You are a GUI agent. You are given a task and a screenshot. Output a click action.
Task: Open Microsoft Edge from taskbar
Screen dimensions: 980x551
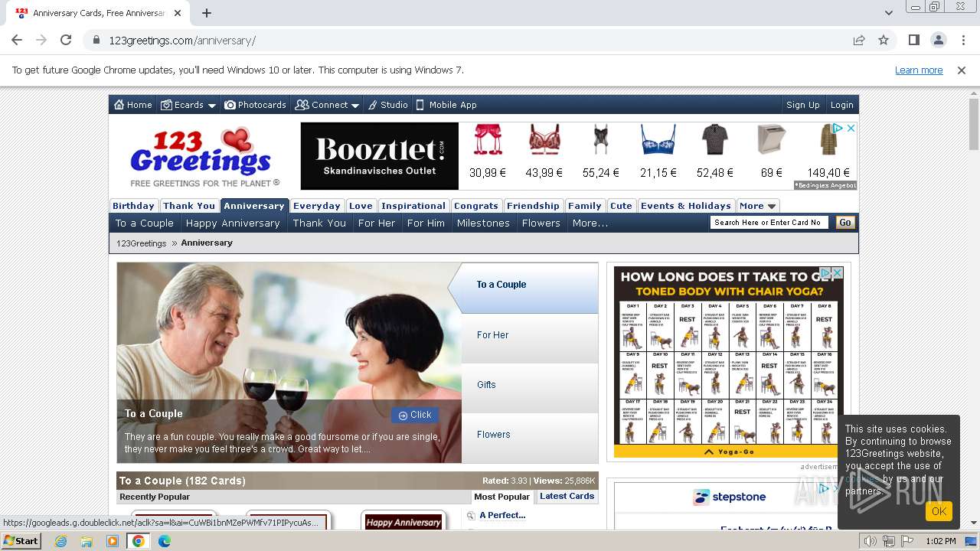coord(164,541)
